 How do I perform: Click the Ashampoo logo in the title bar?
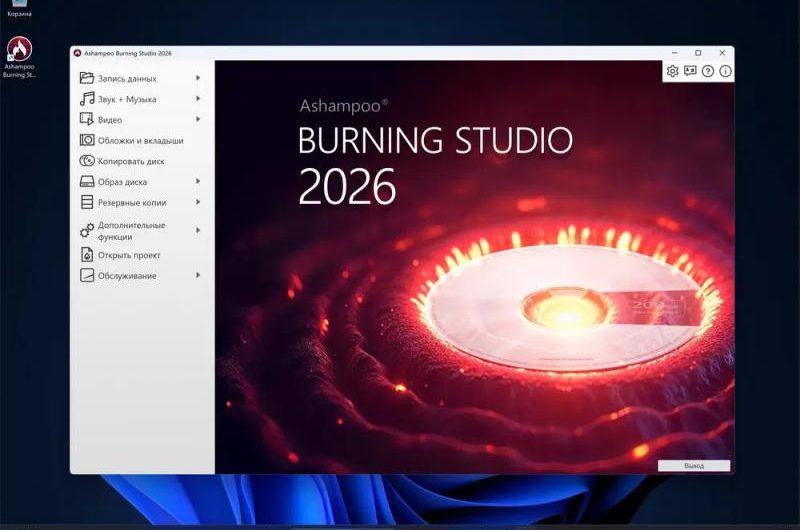click(x=78, y=53)
